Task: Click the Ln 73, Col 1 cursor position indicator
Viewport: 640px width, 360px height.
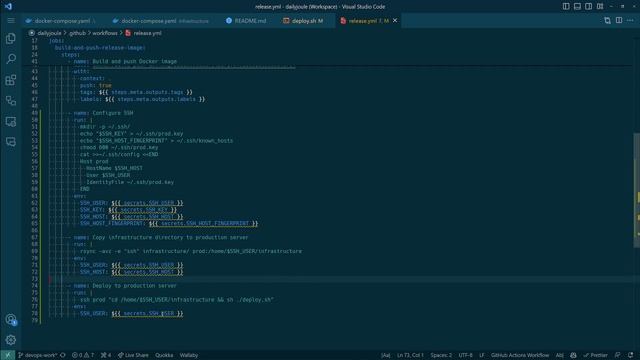Action: click(410, 355)
